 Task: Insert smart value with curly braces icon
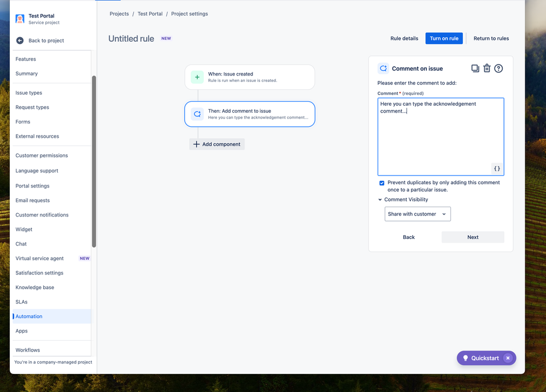(x=497, y=168)
